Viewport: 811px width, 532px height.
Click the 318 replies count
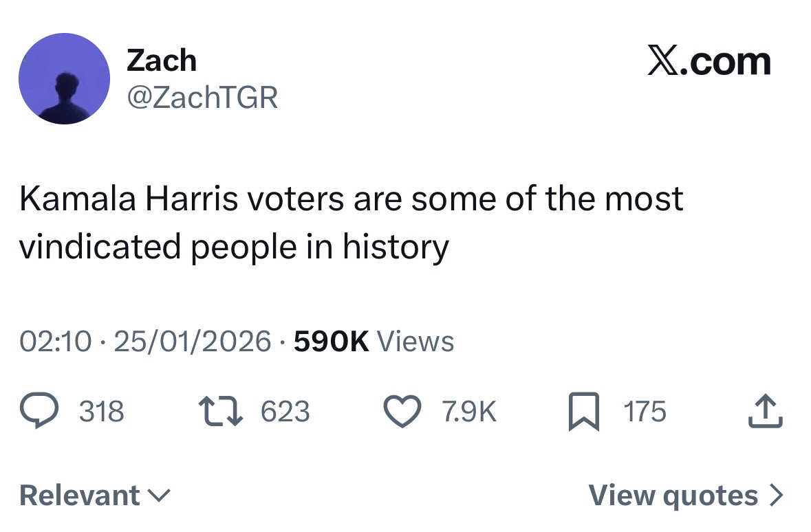click(x=102, y=412)
